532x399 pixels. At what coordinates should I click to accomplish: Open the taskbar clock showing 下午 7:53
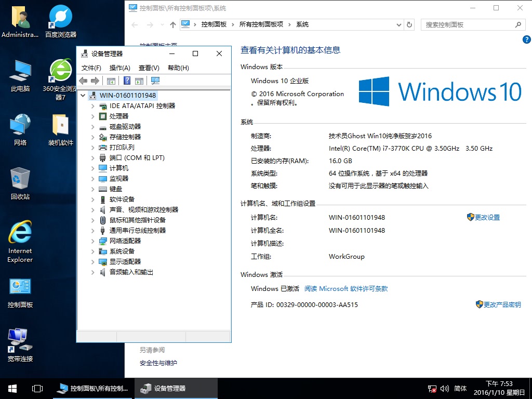point(499,389)
